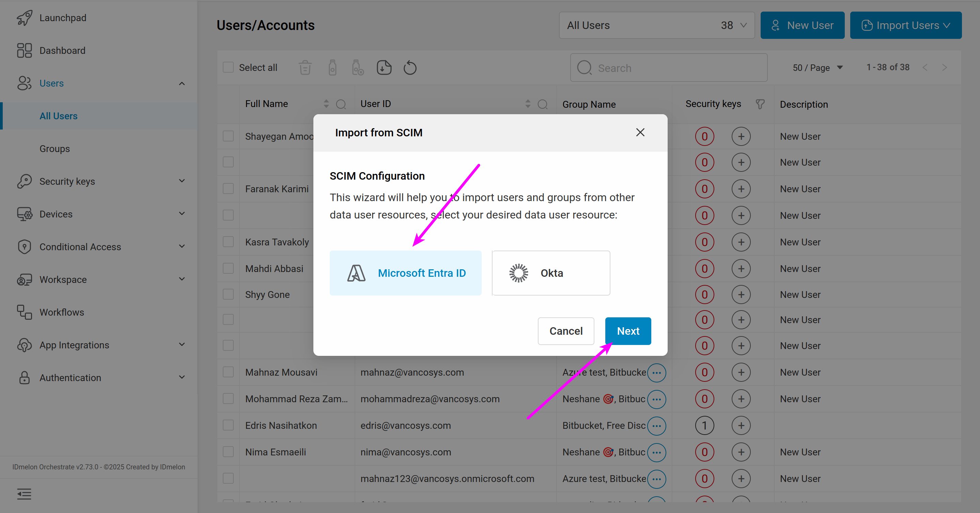
Task: Click the Workspace sidebar icon
Action: click(x=24, y=280)
